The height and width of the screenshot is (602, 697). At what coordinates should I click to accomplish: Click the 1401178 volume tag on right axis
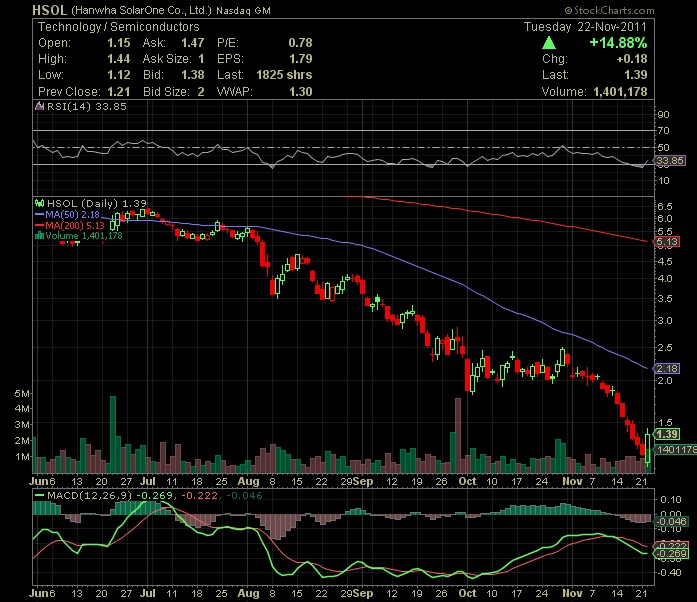click(x=676, y=449)
